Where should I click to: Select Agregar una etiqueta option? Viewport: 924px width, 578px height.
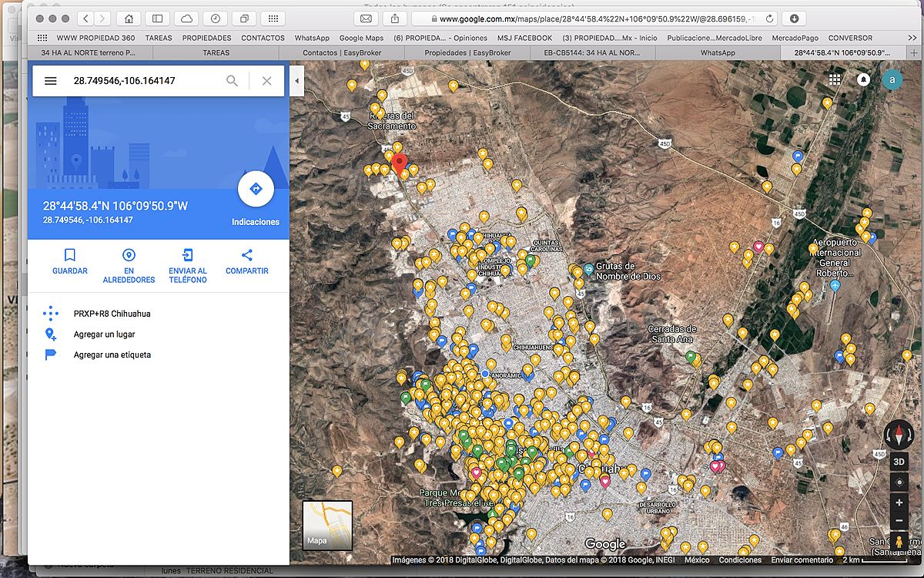coord(112,355)
